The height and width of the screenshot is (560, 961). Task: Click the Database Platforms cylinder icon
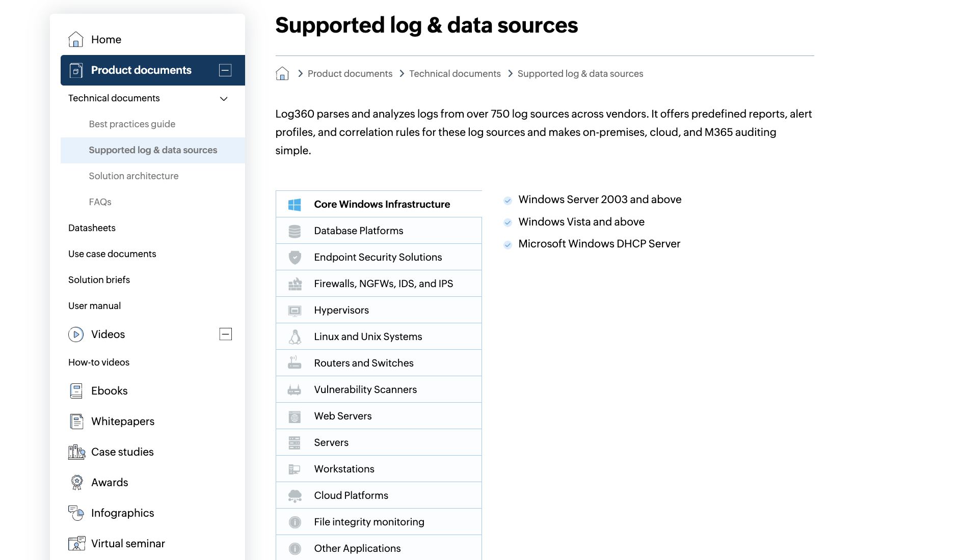(x=295, y=231)
